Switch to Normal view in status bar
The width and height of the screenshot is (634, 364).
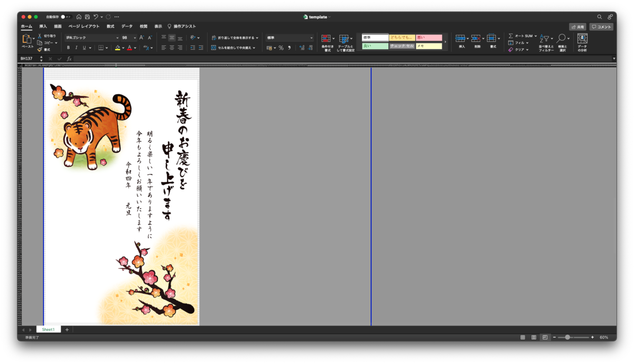coord(523,337)
